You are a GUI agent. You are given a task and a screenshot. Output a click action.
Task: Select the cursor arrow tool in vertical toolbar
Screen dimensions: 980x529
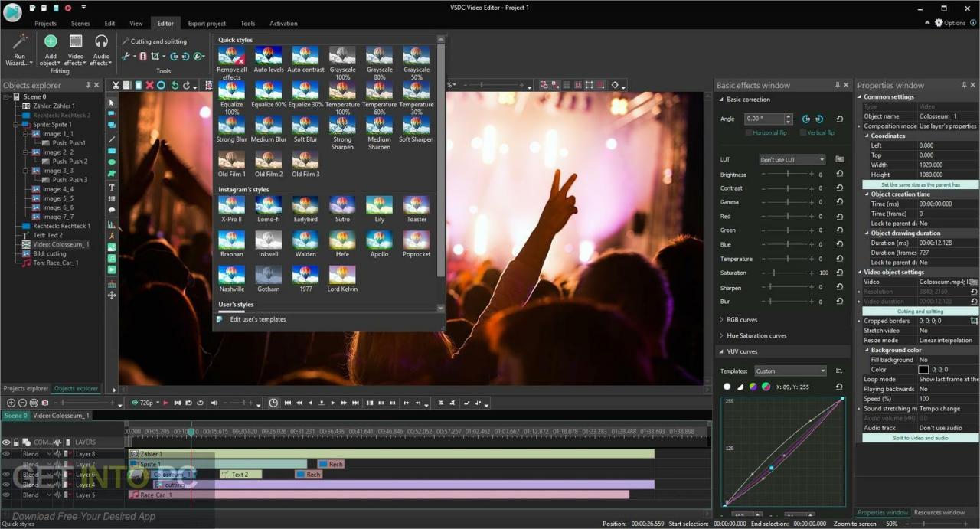112,102
